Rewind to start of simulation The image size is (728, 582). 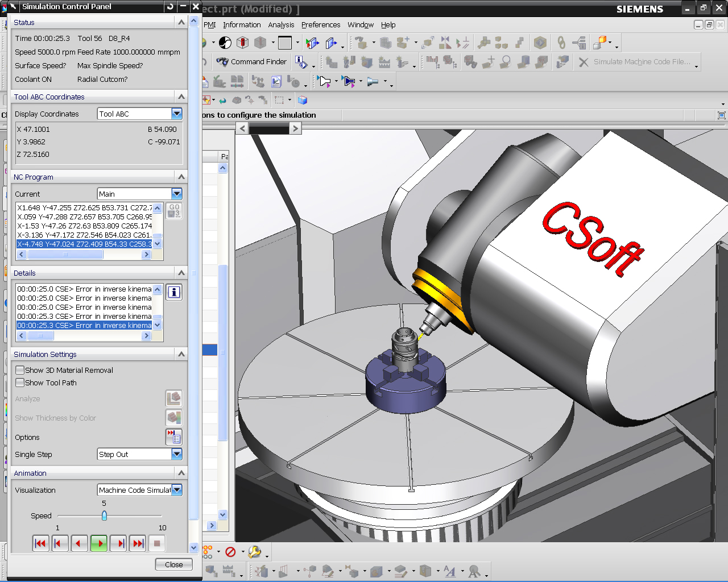tap(40, 543)
